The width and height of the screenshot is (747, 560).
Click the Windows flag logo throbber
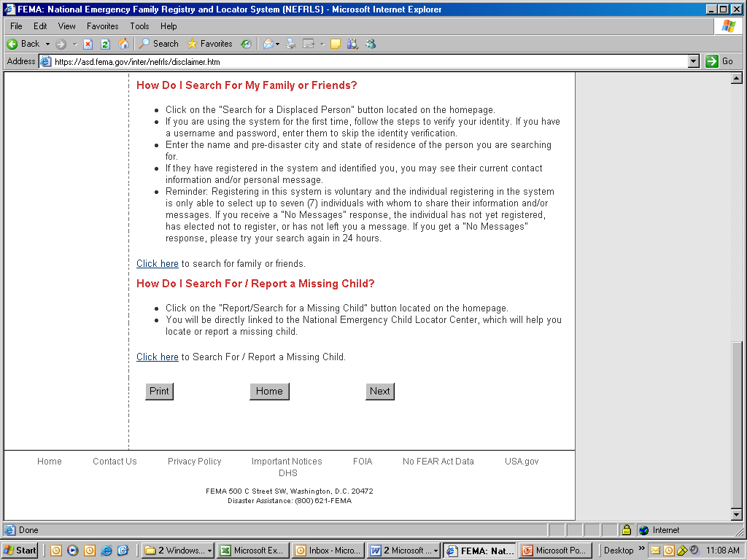728,26
